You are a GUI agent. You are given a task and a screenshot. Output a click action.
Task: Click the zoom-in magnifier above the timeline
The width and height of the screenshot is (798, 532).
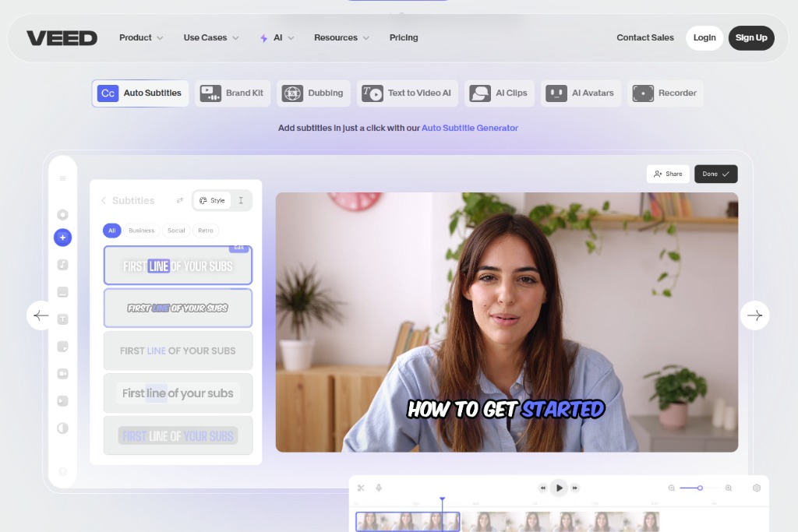[729, 488]
